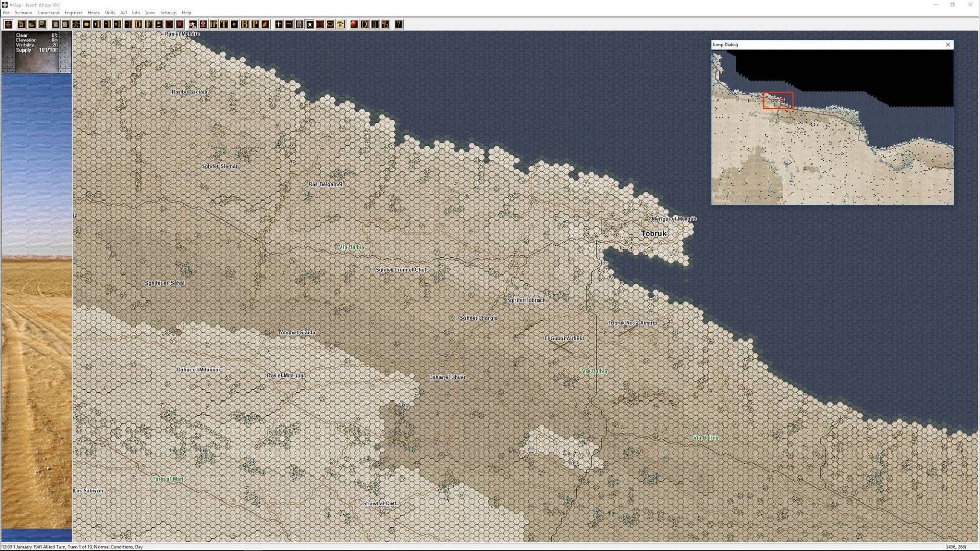The image size is (980, 551).
Task: Toggle the IP toolbar button
Action: (213, 24)
